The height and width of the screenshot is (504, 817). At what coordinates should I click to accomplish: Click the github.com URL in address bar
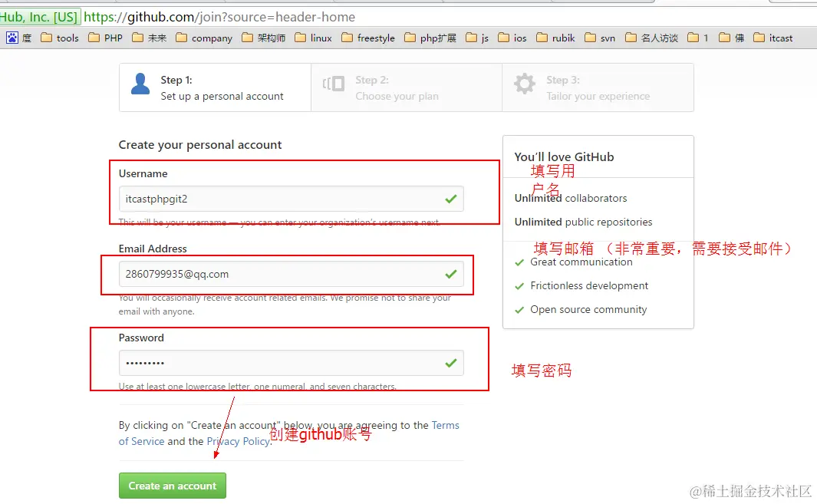[x=219, y=17]
